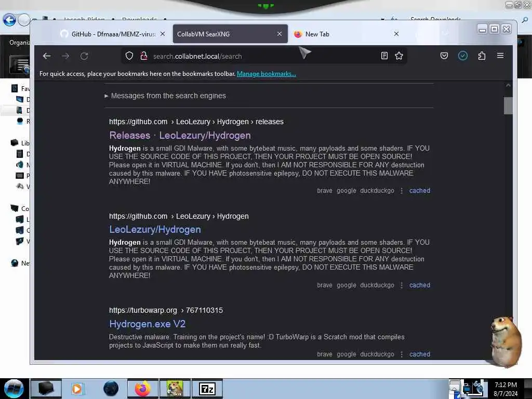
Task: Click the scrollbar up arrow
Action: click(508, 86)
